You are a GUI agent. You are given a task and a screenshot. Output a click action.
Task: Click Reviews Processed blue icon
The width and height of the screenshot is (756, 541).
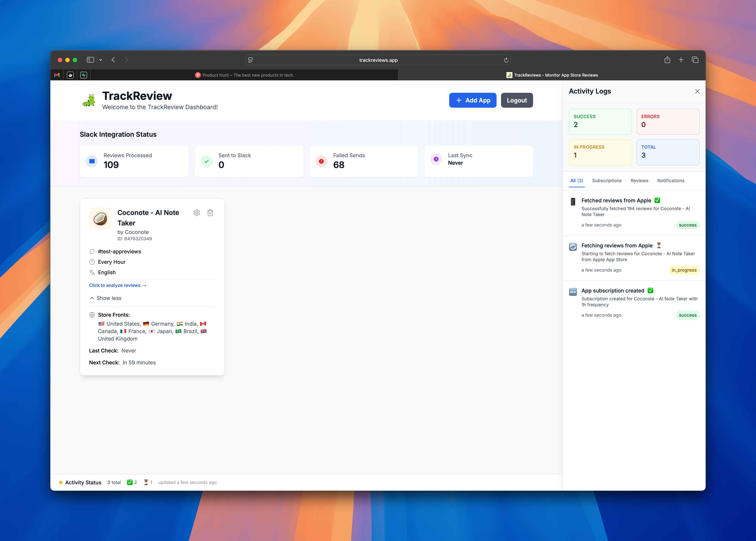click(x=92, y=161)
